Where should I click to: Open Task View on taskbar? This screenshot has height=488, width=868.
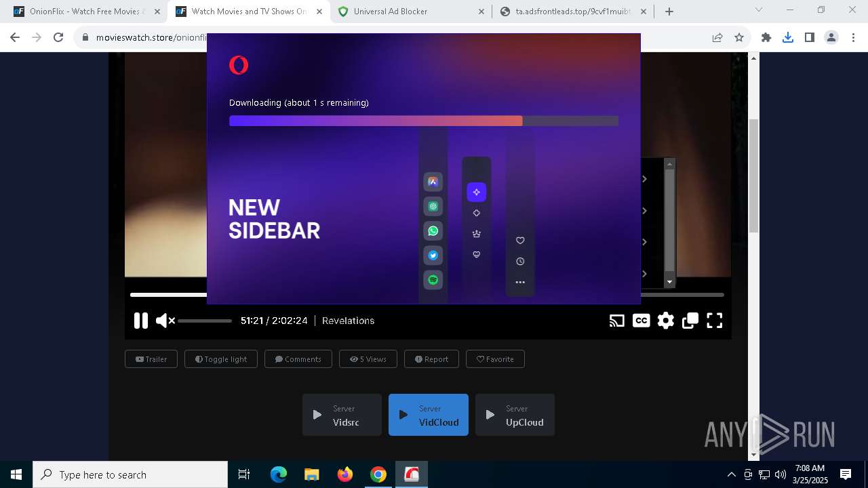(244, 474)
